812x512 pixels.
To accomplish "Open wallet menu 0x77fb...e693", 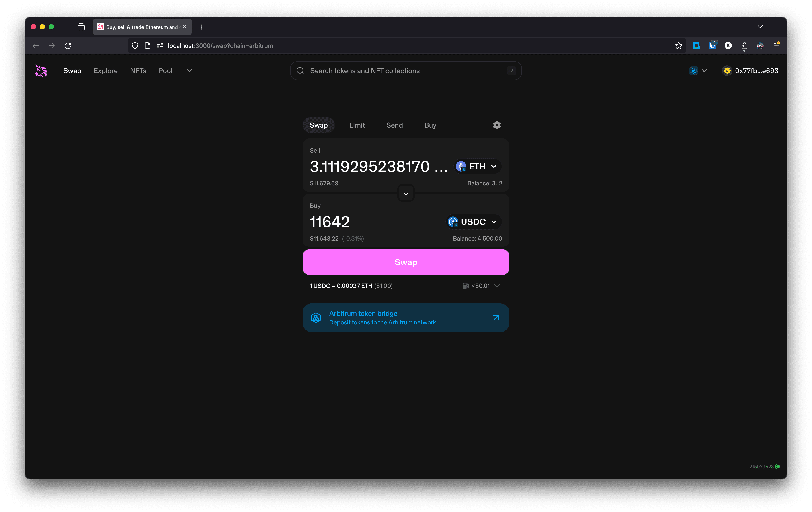I will click(x=750, y=71).
